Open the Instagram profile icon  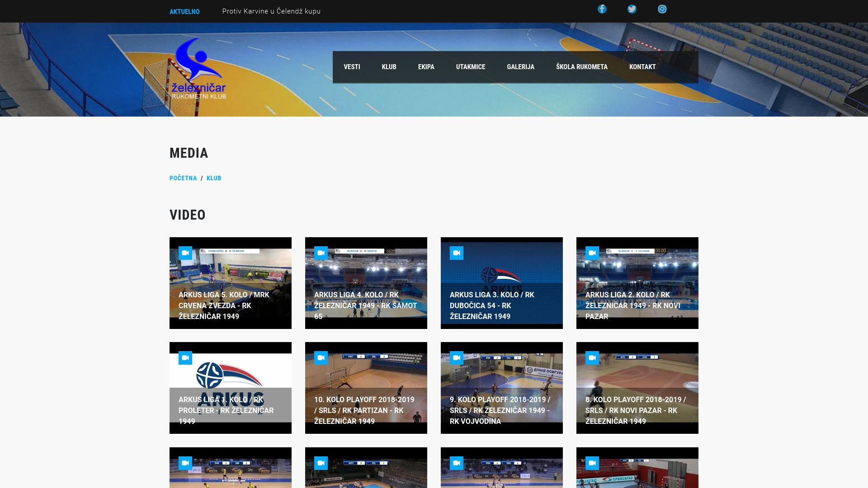(x=662, y=9)
